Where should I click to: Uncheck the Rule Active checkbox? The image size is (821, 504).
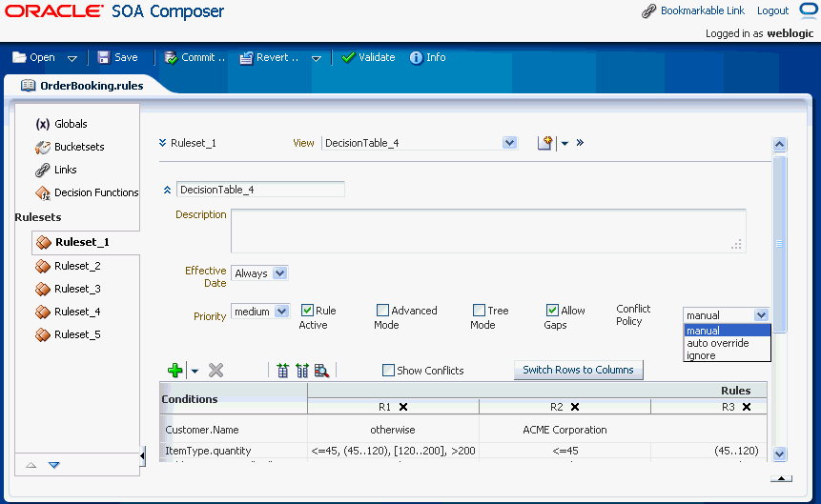click(x=307, y=311)
